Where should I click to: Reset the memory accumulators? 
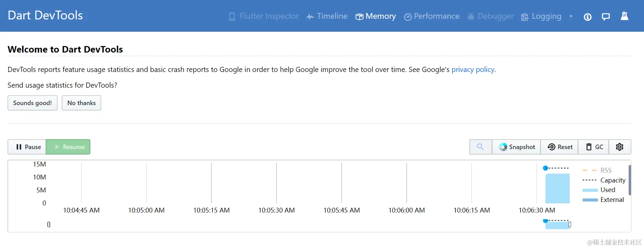(559, 147)
